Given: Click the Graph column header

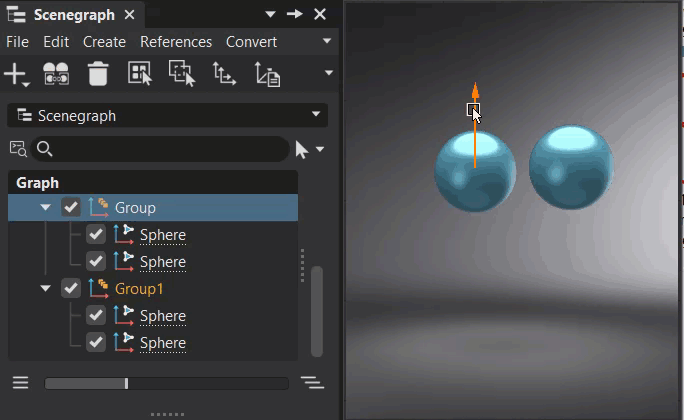Looking at the screenshot, I should click(x=153, y=182).
